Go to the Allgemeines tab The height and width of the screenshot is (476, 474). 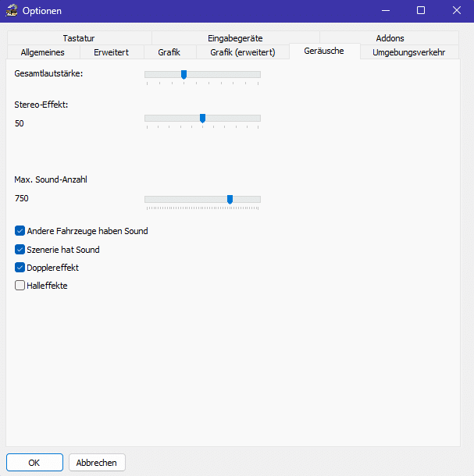pos(42,52)
